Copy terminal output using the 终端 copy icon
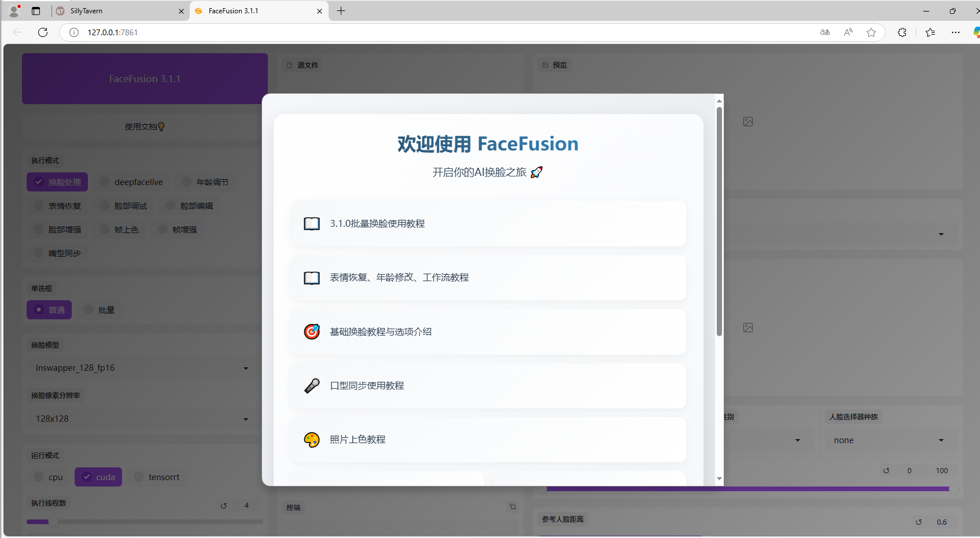 point(513,506)
